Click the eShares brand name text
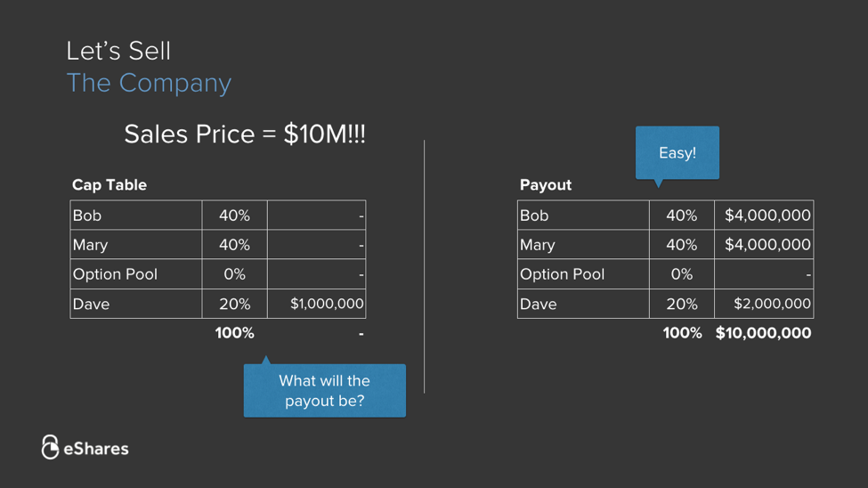868x488 pixels. point(96,448)
